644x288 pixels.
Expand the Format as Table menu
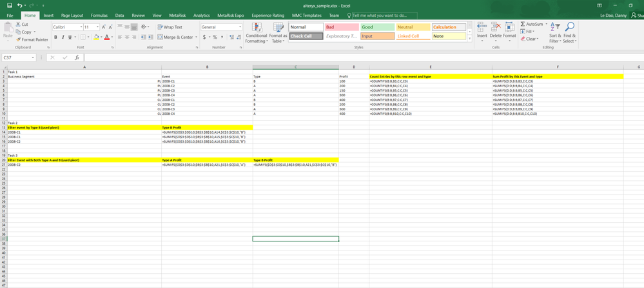tap(278, 32)
